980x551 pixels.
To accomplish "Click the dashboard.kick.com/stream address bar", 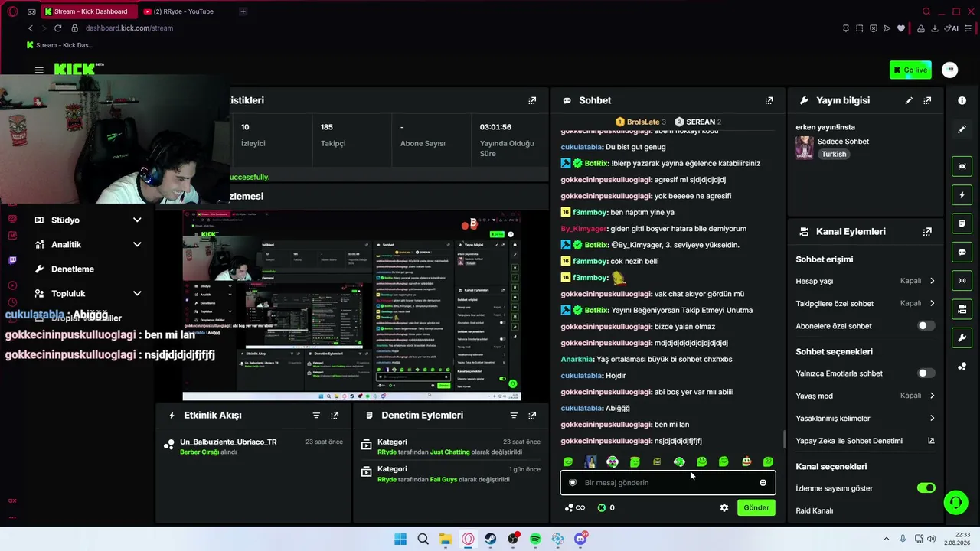I will pyautogui.click(x=129, y=28).
